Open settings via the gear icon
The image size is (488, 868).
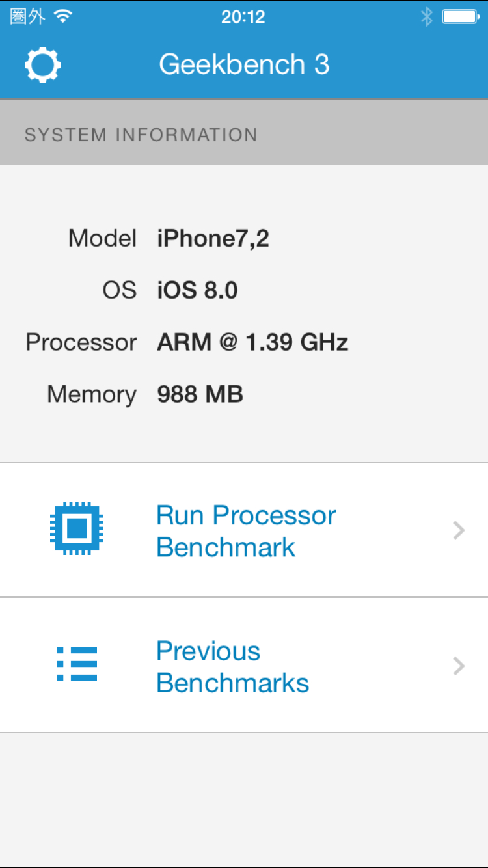click(43, 64)
